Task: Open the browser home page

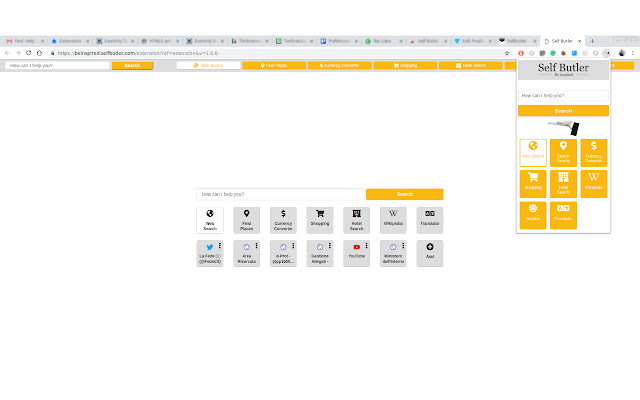Action: coord(39,53)
